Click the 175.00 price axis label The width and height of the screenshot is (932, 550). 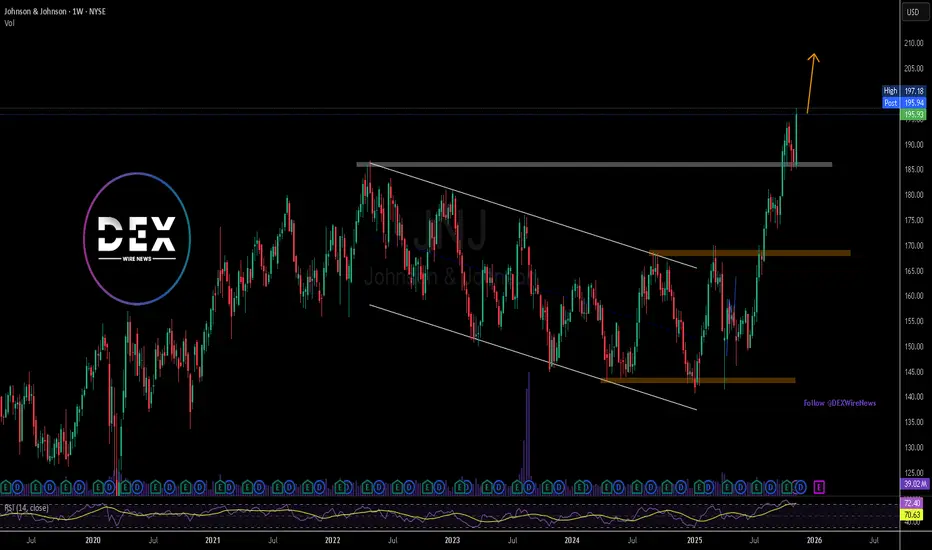pyautogui.click(x=914, y=220)
